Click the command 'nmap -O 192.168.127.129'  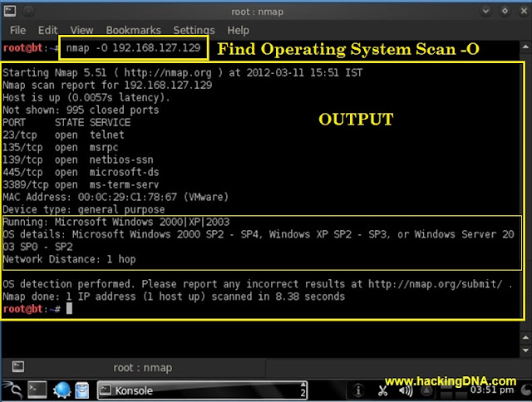point(133,48)
